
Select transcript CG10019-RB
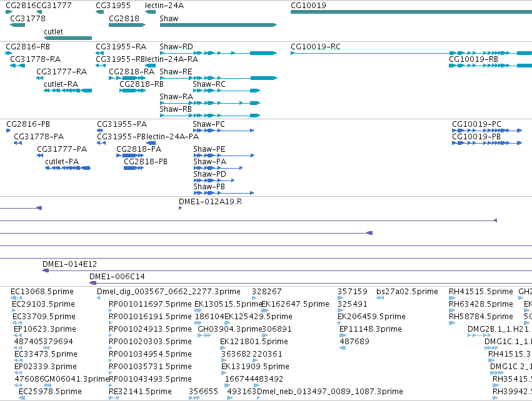(490, 66)
